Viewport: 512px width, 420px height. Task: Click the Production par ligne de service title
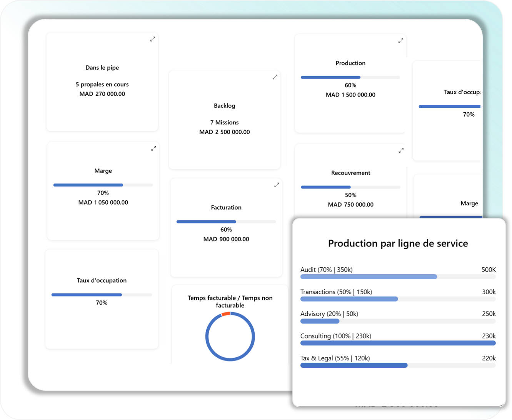click(x=398, y=243)
